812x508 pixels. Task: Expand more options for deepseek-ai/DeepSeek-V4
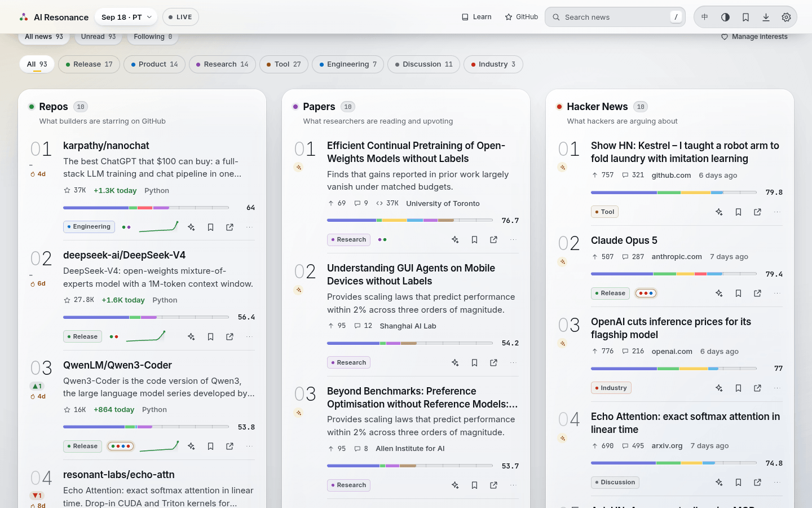(249, 336)
